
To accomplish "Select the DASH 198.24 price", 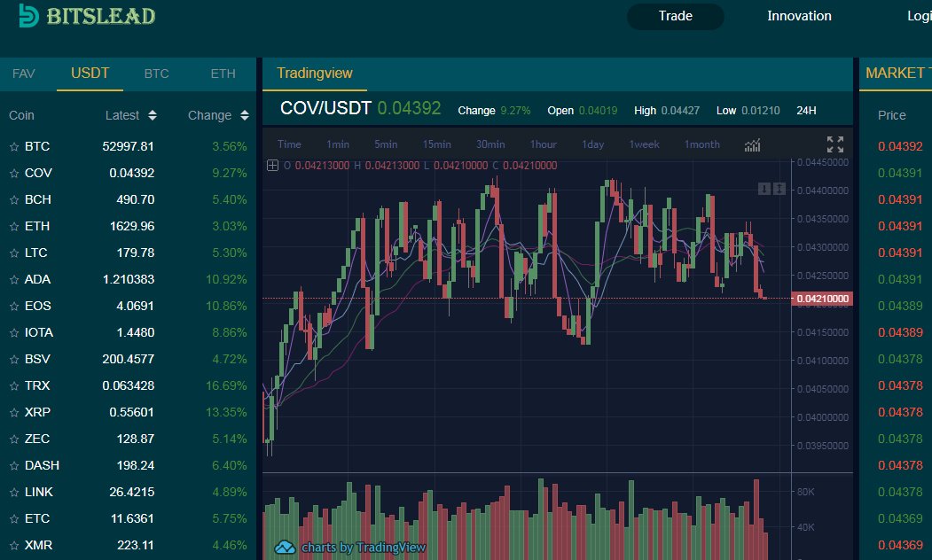I will tap(136, 465).
